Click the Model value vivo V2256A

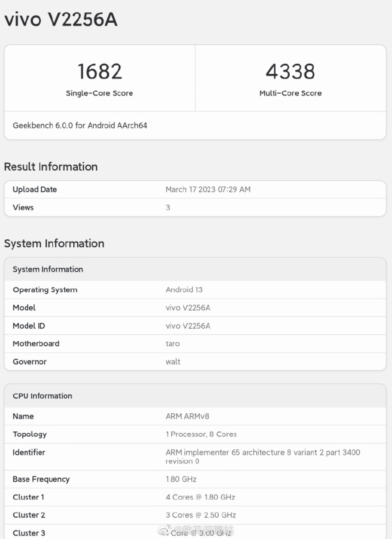click(x=188, y=308)
